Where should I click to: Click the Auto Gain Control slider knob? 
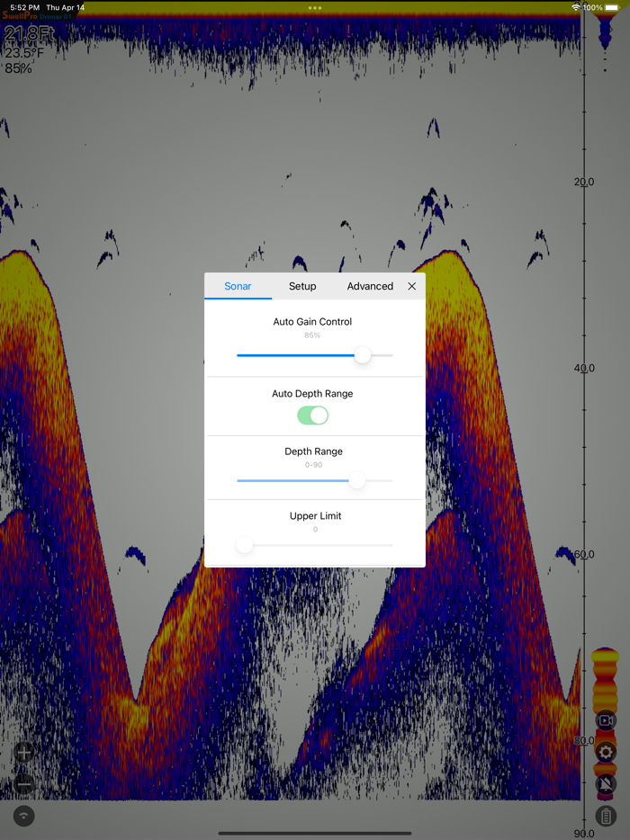pos(363,355)
